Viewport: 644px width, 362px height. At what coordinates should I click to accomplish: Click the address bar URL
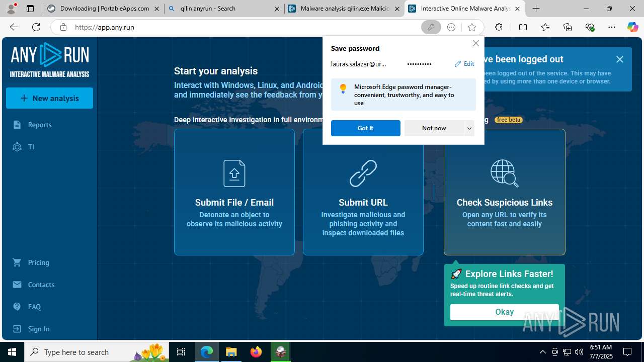(105, 27)
